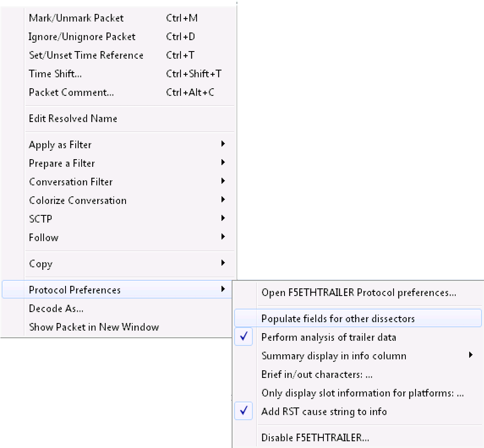Open the Follow submenu
This screenshot has height=448, width=484.
click(x=118, y=237)
